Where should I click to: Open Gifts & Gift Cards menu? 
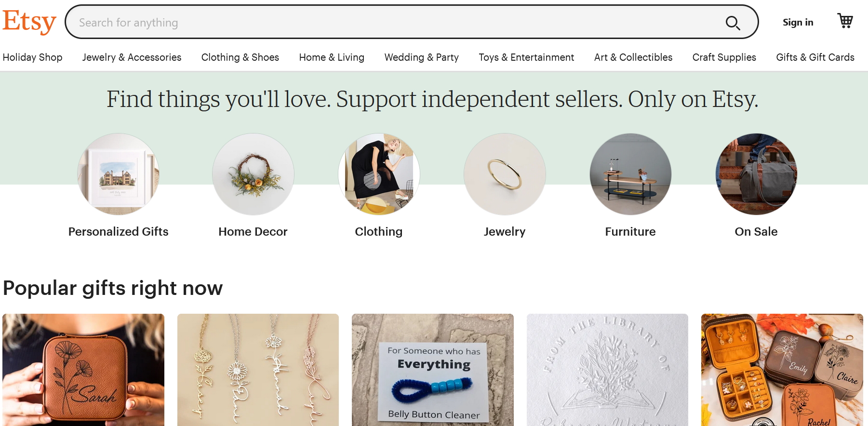click(x=815, y=57)
